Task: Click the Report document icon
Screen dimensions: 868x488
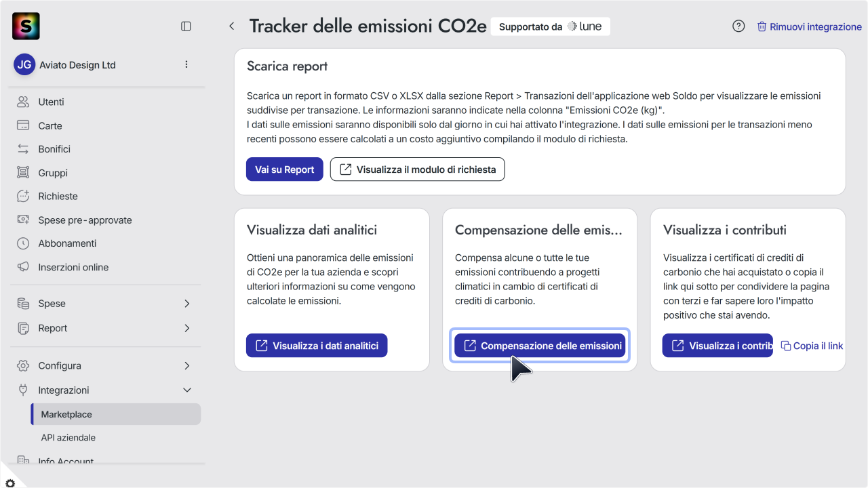Action: coord(23,328)
